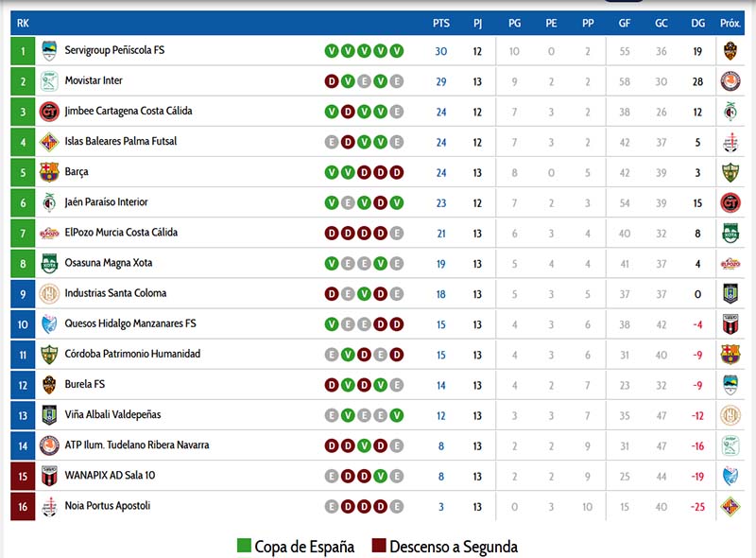Click Movistar Inter's goal difference 28
Viewport: 756px width, 558px height.
coord(697,81)
